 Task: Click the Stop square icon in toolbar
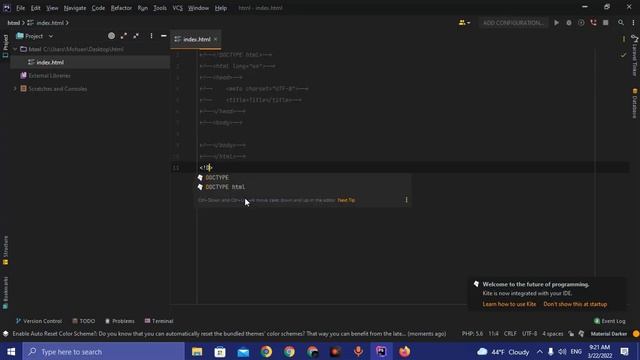(606, 23)
